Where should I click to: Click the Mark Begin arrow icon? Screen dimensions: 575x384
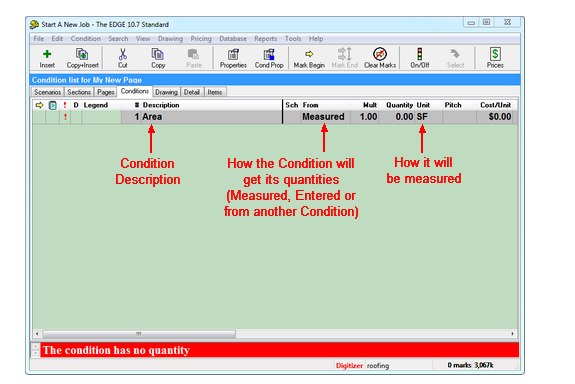pos(309,54)
